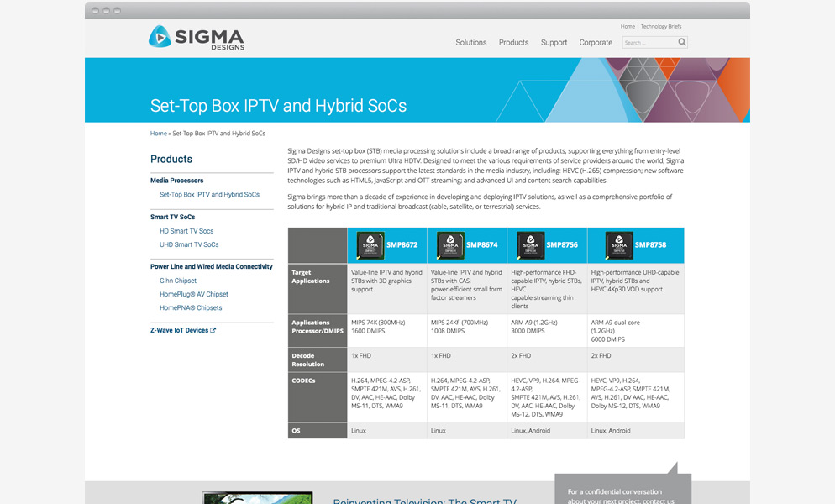Image resolution: width=835 pixels, height=504 pixels.
Task: Click the CODECs row header
Action: 318,397
